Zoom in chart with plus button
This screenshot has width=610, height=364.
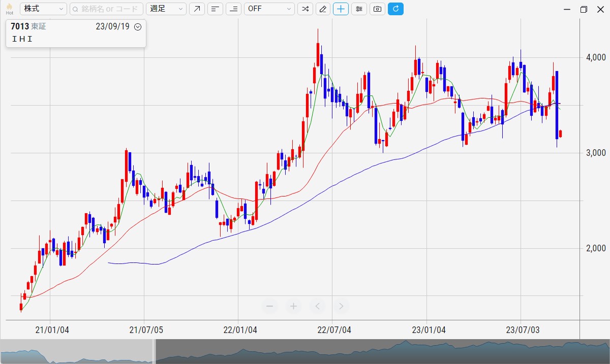pos(293,306)
